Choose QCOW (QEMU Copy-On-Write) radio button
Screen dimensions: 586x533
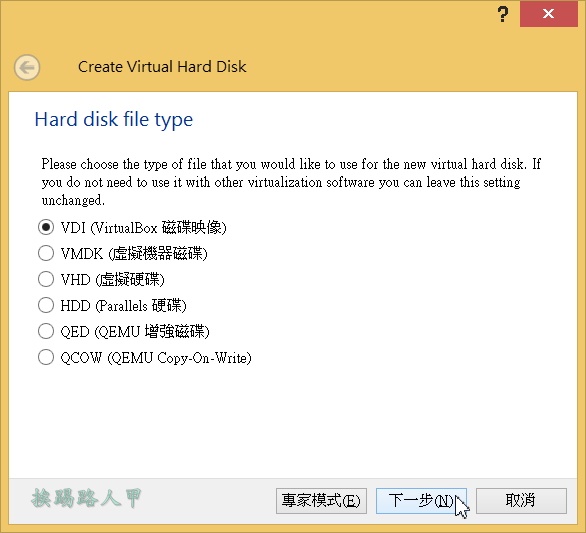46,357
